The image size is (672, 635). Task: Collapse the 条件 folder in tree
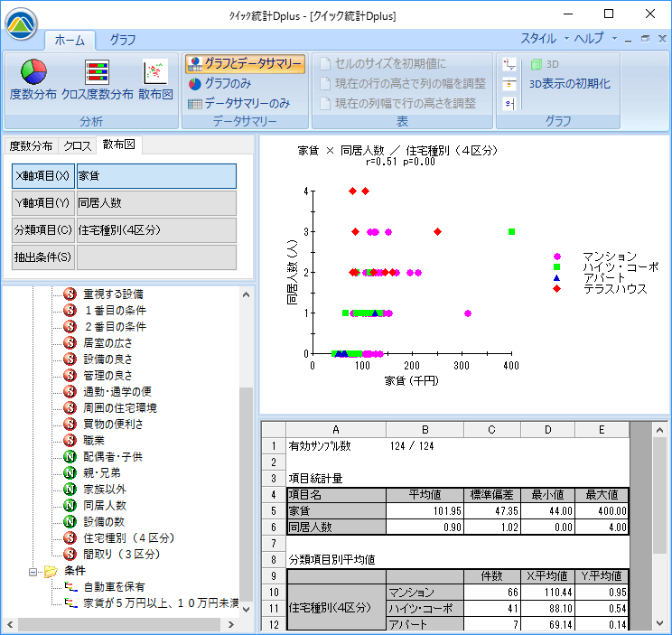(34, 571)
